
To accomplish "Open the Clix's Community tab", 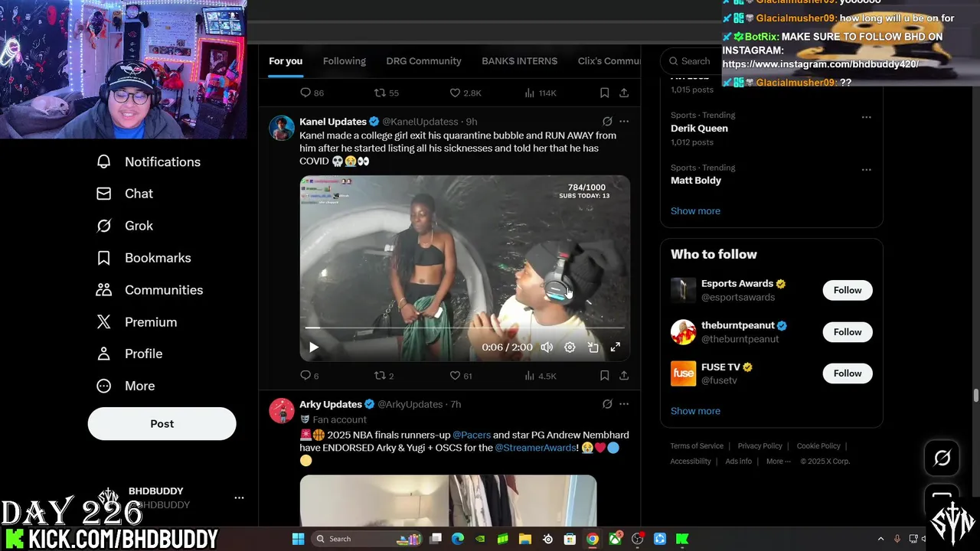I will 609,61.
